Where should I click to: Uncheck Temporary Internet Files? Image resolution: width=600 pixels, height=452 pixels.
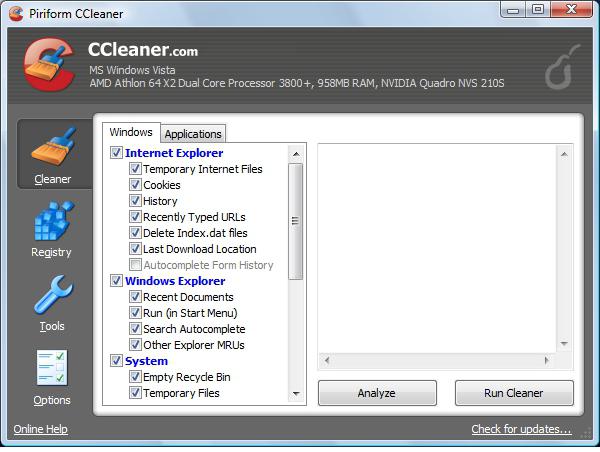(135, 169)
